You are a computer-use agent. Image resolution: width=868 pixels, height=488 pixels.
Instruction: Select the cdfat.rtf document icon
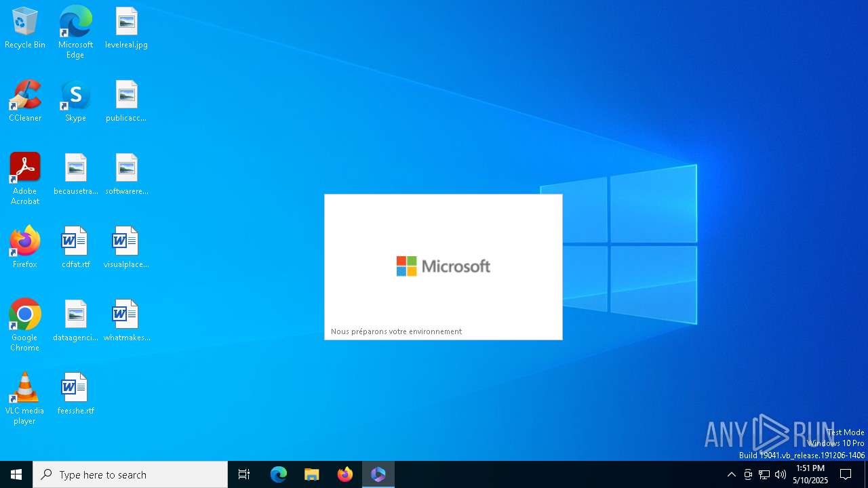pos(75,248)
